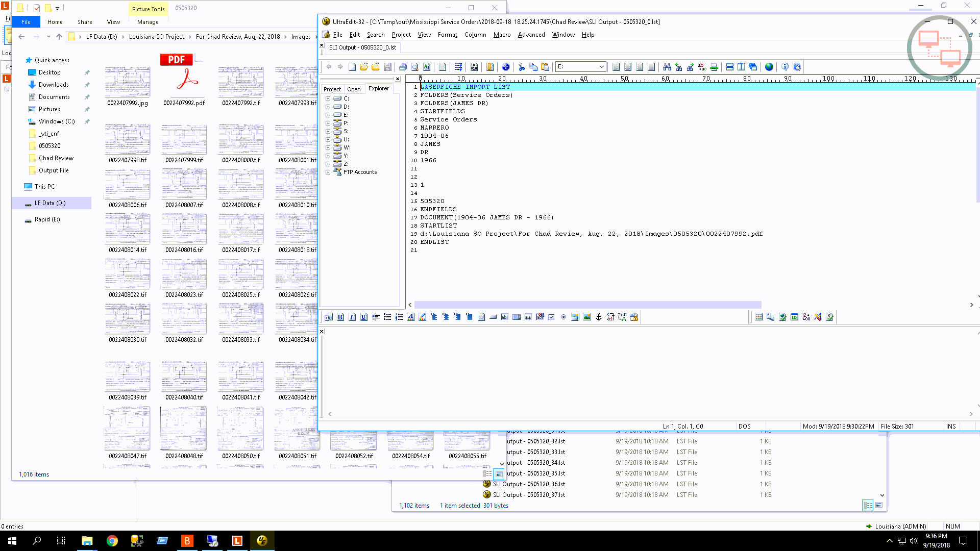Expand the FTP Accounts node
Screen dimensions: 980x551
(328, 172)
